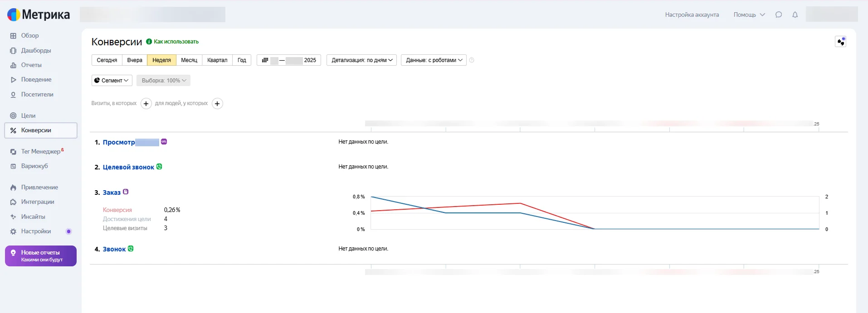
Task: Open Настройка аккаунта link
Action: pos(692,15)
